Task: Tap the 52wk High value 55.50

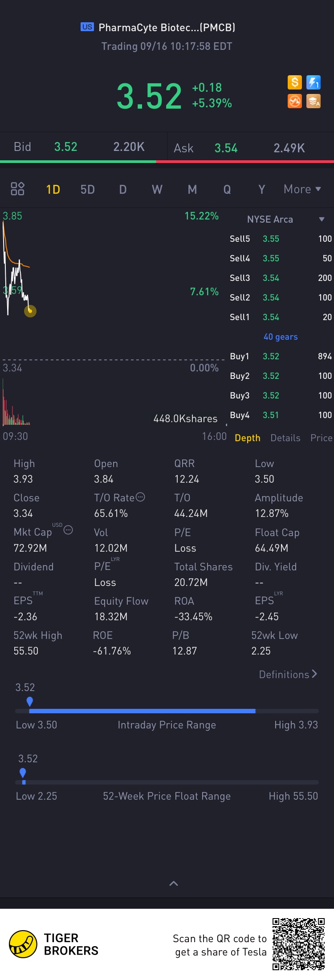Action: (26, 651)
